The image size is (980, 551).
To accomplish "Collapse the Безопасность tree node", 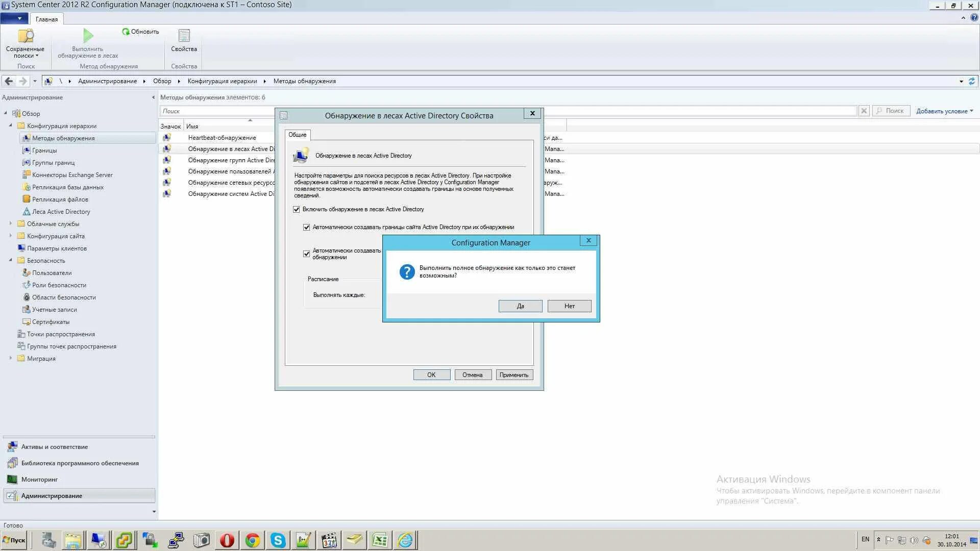I will click(x=11, y=260).
